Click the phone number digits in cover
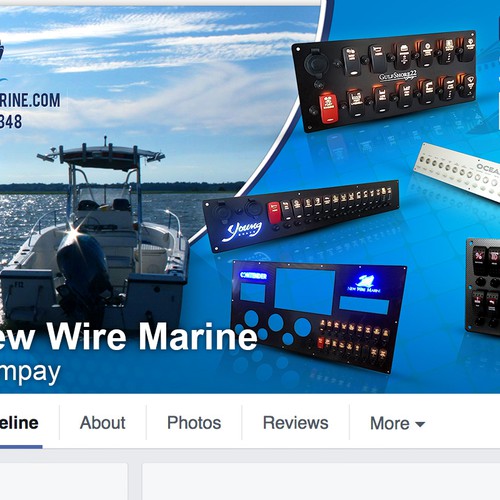The image size is (500, 500). 11,122
